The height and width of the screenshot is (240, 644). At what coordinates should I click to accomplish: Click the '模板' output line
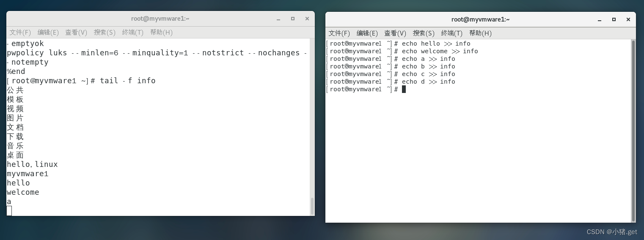click(x=15, y=99)
